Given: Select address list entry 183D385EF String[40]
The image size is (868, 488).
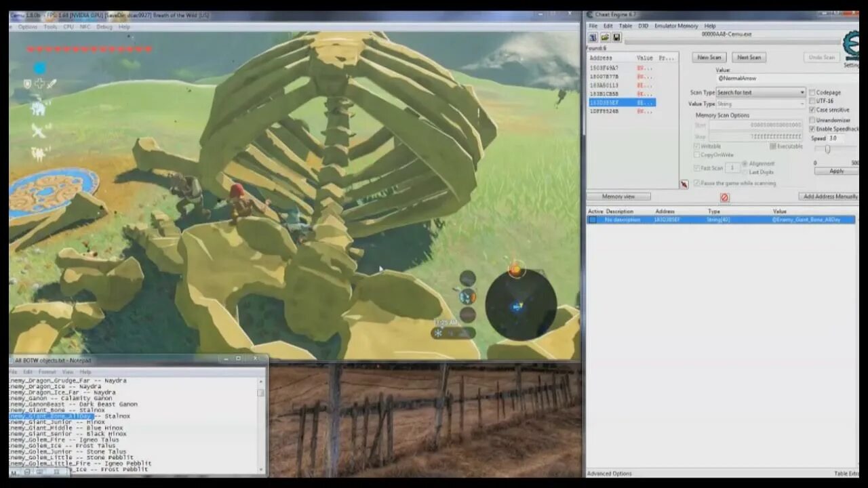Looking at the screenshot, I should click(x=721, y=220).
